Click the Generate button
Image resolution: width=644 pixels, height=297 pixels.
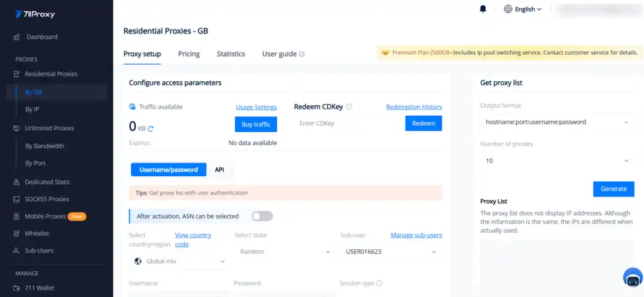(614, 189)
